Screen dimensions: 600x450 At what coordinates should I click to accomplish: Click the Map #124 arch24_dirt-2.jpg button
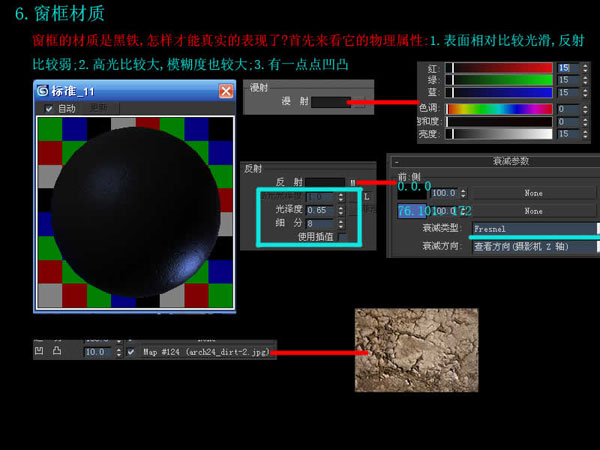(203, 352)
